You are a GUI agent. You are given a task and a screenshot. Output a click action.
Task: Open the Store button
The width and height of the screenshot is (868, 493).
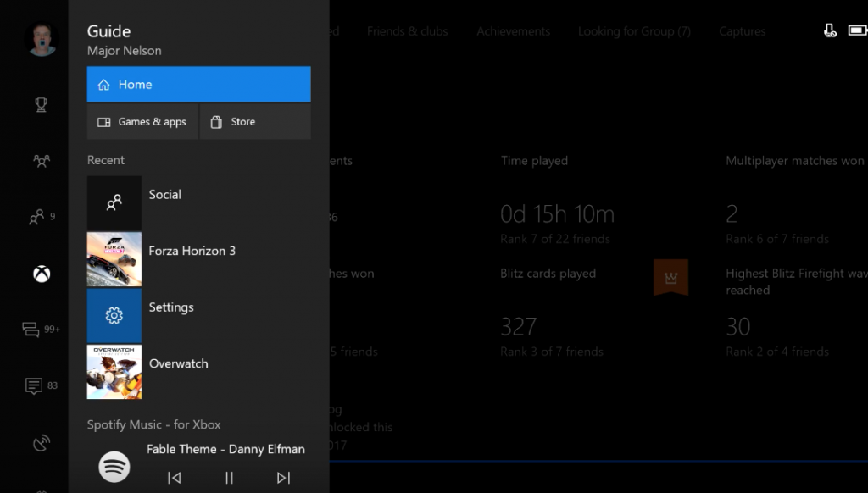coord(255,122)
